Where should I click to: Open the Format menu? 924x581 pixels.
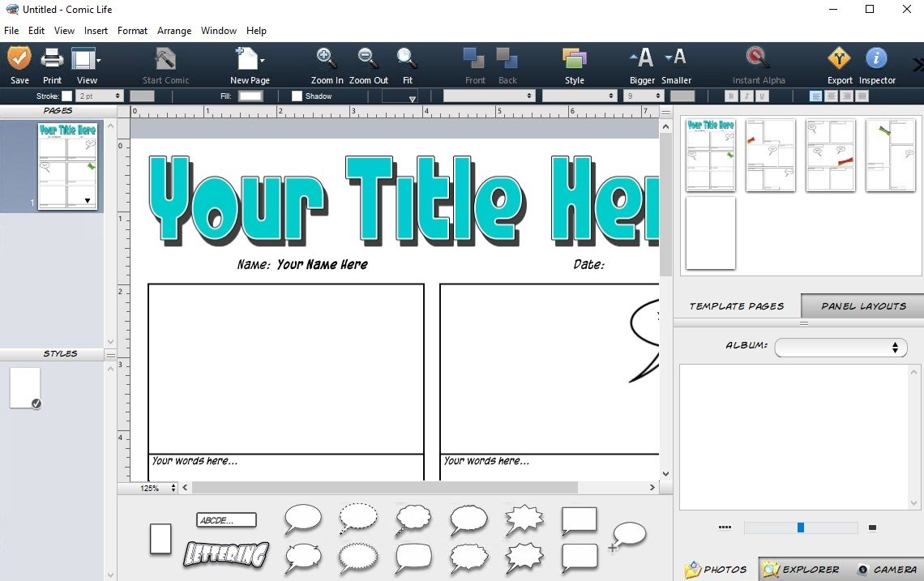pyautogui.click(x=132, y=31)
